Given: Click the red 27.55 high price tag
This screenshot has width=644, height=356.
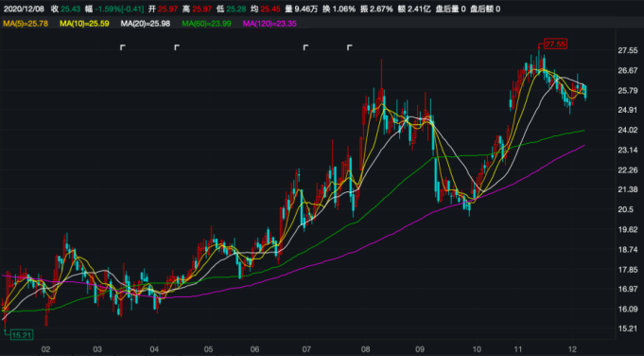Looking at the screenshot, I should tap(555, 44).
